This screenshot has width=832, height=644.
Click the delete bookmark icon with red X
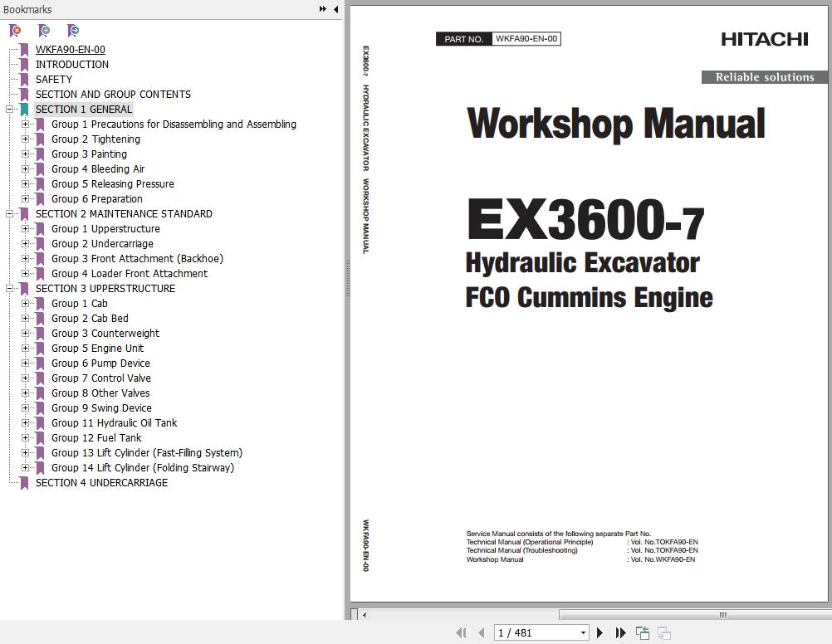click(x=16, y=31)
